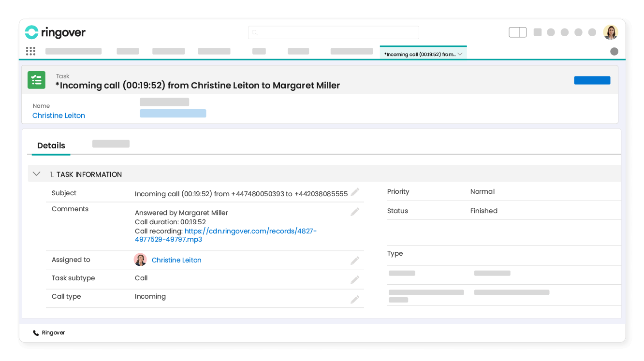
Task: Click Christine Leiton's avatar thumbnail
Action: click(x=140, y=260)
